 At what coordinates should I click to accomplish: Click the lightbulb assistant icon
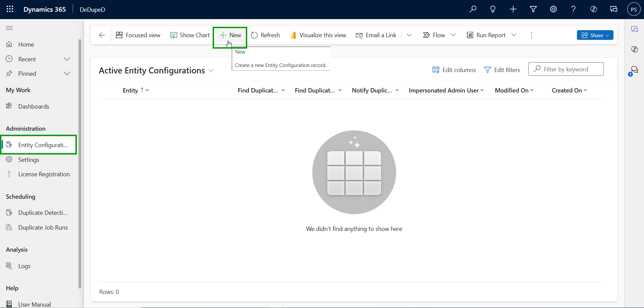pyautogui.click(x=493, y=9)
